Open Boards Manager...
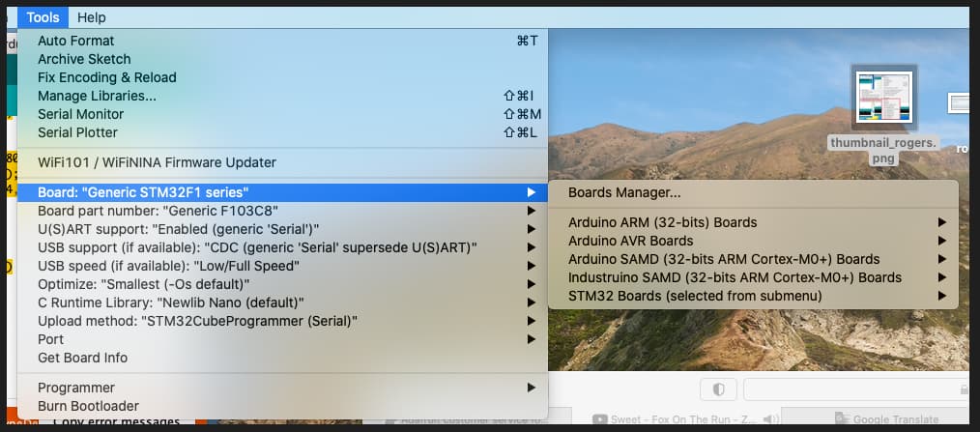Viewport: 980px width, 432px height. (x=753, y=192)
